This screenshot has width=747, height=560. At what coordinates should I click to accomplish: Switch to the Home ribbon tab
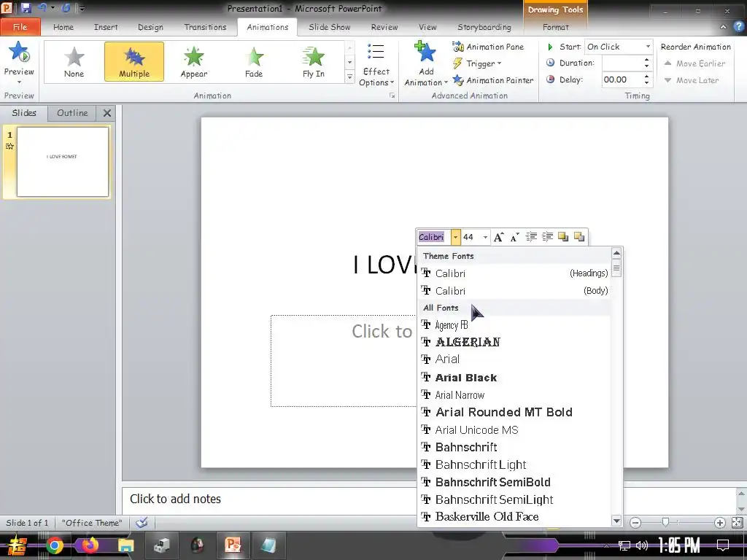click(63, 27)
